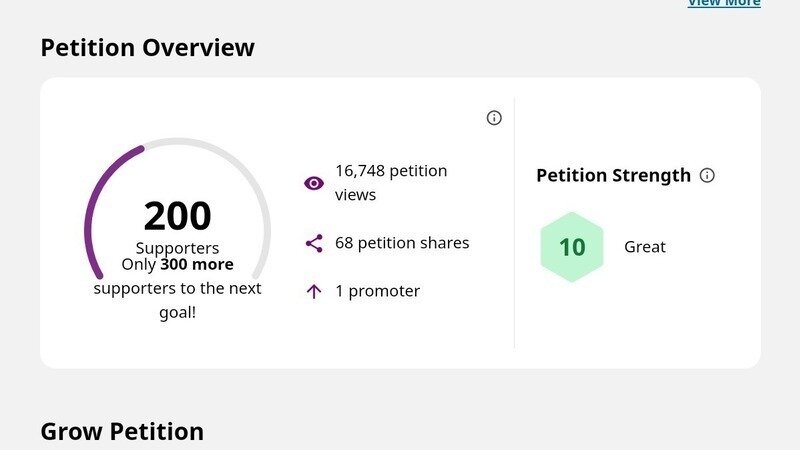
Task: Click the Grow Petition heading
Action: pyautogui.click(x=122, y=432)
